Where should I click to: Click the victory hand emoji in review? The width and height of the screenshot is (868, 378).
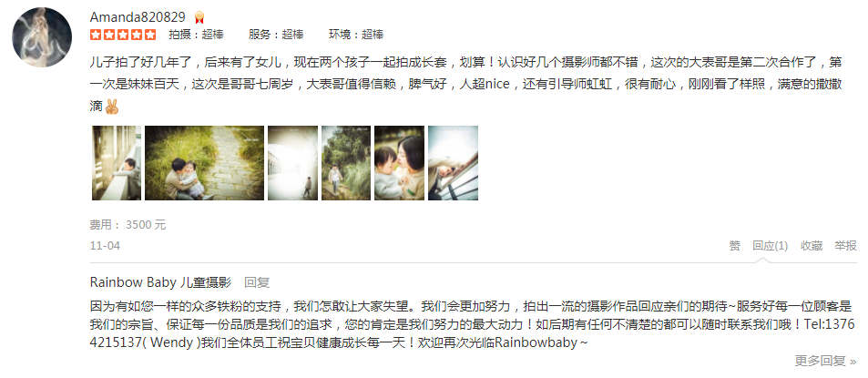tap(112, 107)
